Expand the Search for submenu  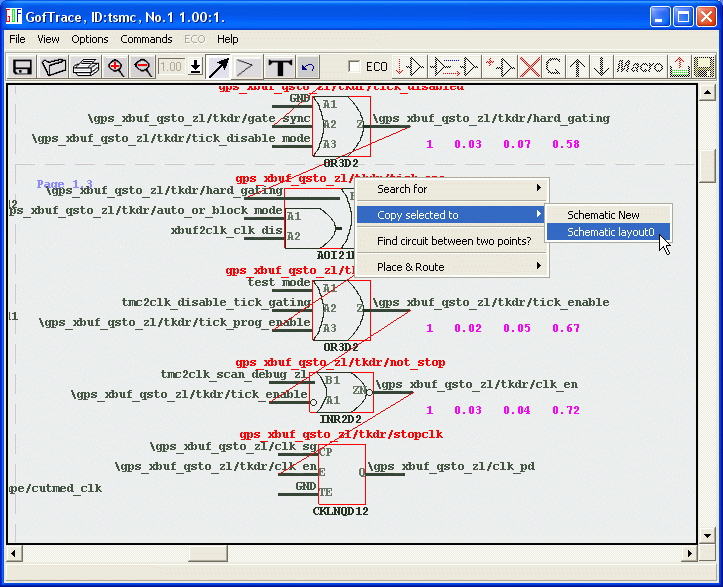(x=459, y=189)
